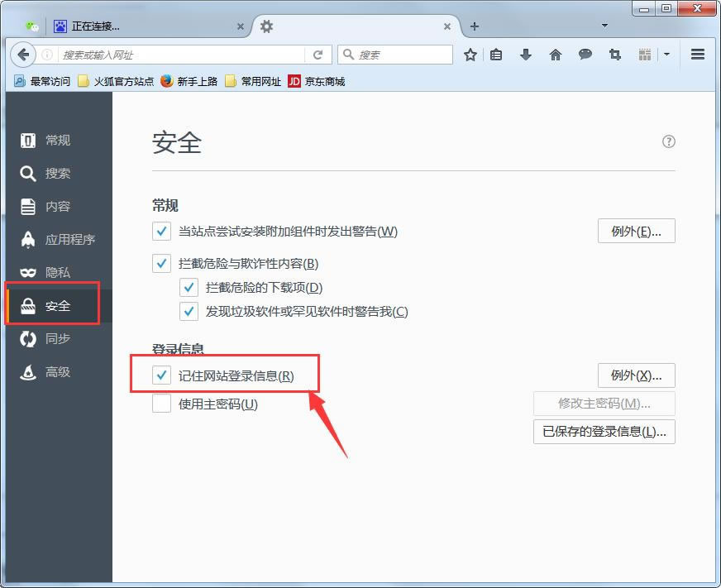The width and height of the screenshot is (721, 588).
Task: Click the back navigation arrow
Action: (x=23, y=55)
